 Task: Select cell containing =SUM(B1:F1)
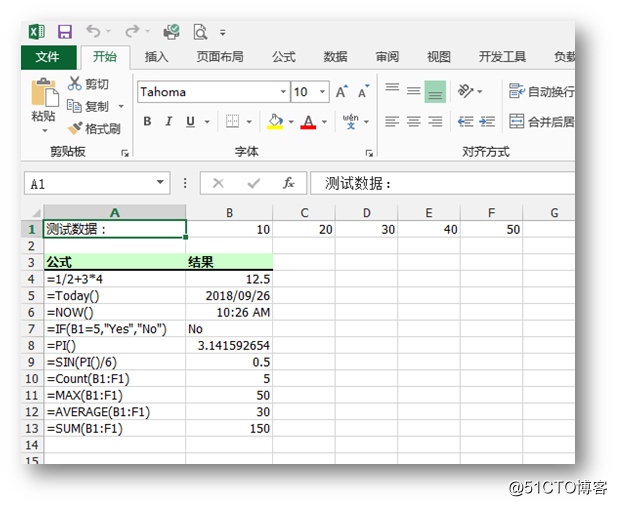click(x=115, y=428)
